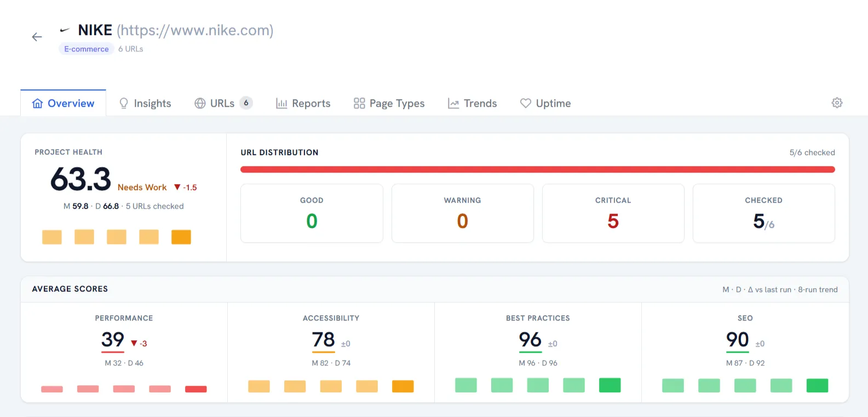Select the WARNING count card
This screenshot has width=868, height=417.
463,213
